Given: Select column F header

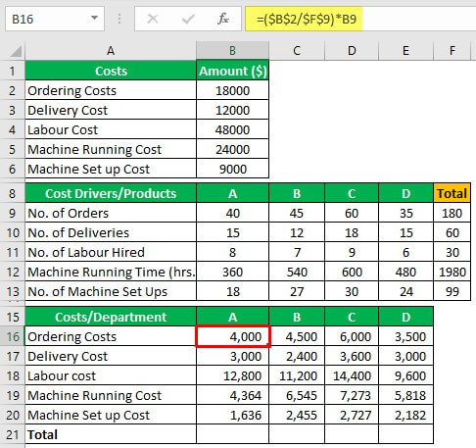Looking at the screenshot, I should [452, 51].
